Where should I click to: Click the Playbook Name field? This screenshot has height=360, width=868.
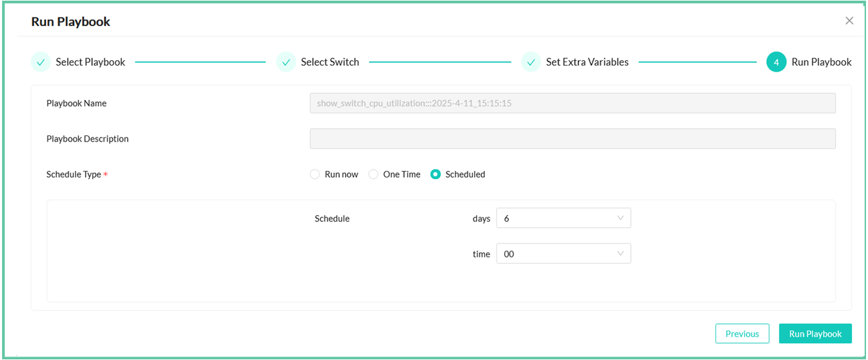tap(572, 103)
